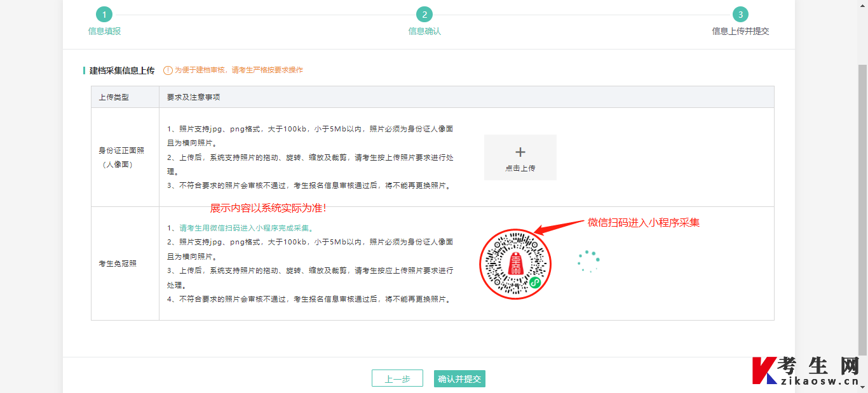This screenshot has width=868, height=393.
Task: Click the 确认并提交 button
Action: 459,378
